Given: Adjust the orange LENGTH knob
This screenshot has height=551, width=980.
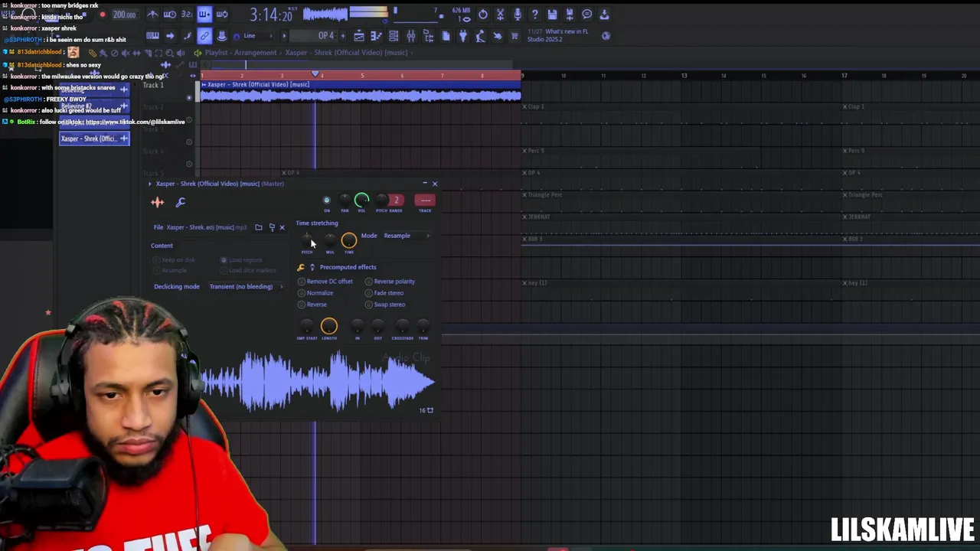Looking at the screenshot, I should [328, 327].
